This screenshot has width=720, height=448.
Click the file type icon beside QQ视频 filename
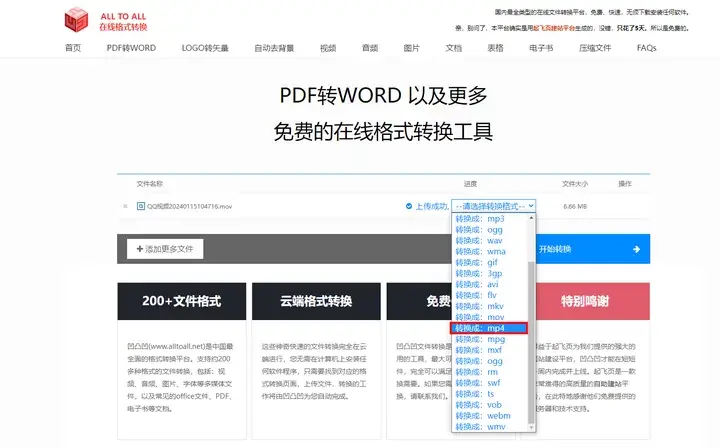[140, 206]
